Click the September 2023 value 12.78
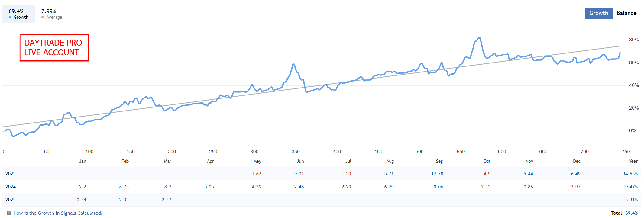644x218 pixels. (437, 174)
